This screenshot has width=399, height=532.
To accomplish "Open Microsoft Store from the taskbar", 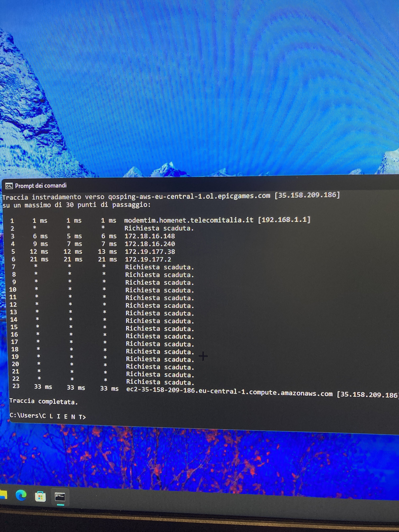I will (40, 497).
